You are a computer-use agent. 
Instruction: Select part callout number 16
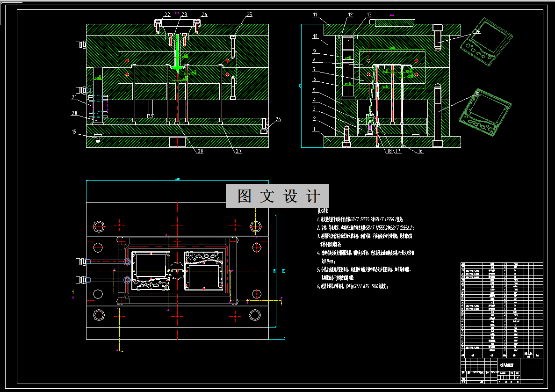click(x=420, y=151)
